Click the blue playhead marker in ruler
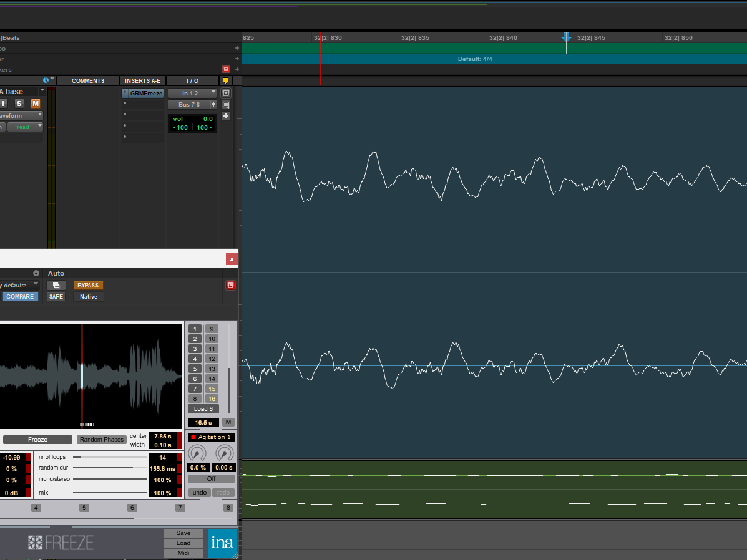This screenshot has width=747, height=560. [x=566, y=37]
